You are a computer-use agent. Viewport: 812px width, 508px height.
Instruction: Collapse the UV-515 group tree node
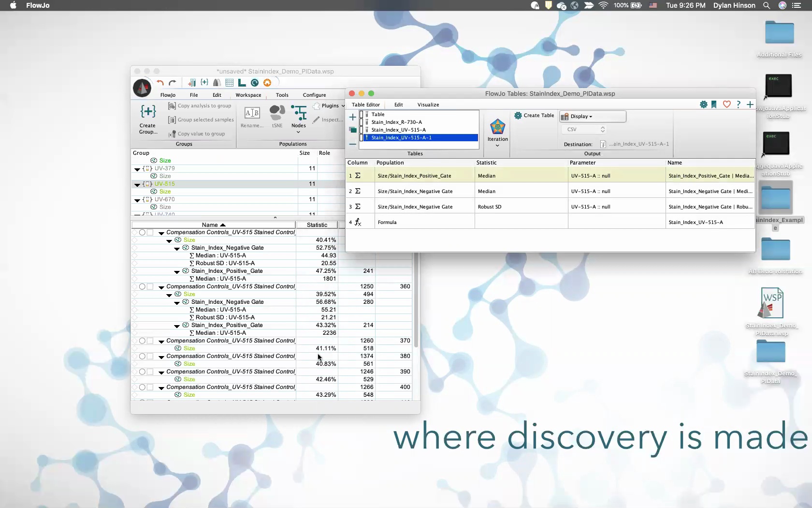(x=137, y=185)
